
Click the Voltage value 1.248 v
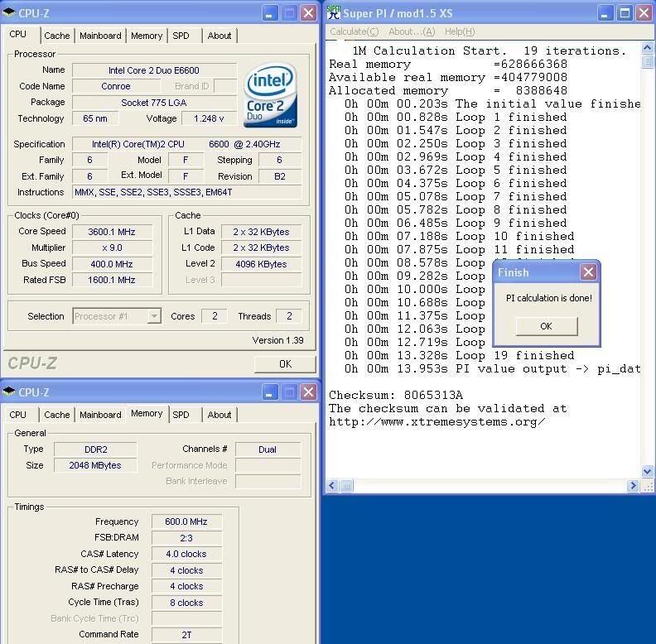pyautogui.click(x=209, y=118)
